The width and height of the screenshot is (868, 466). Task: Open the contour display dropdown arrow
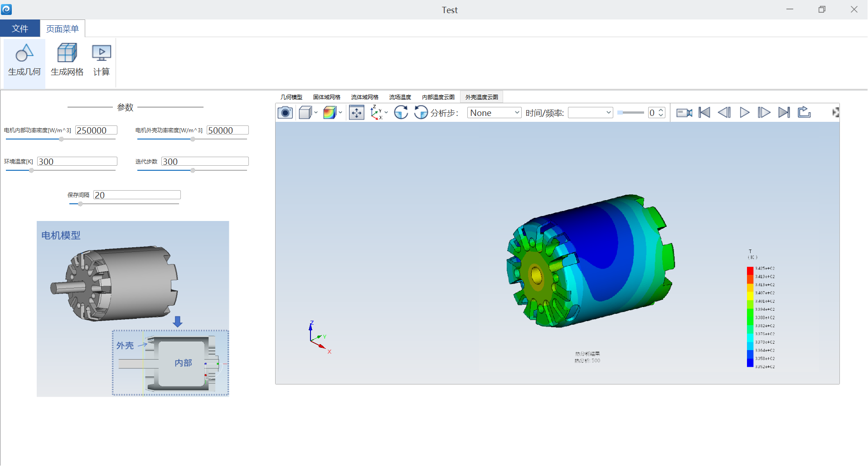pyautogui.click(x=340, y=112)
